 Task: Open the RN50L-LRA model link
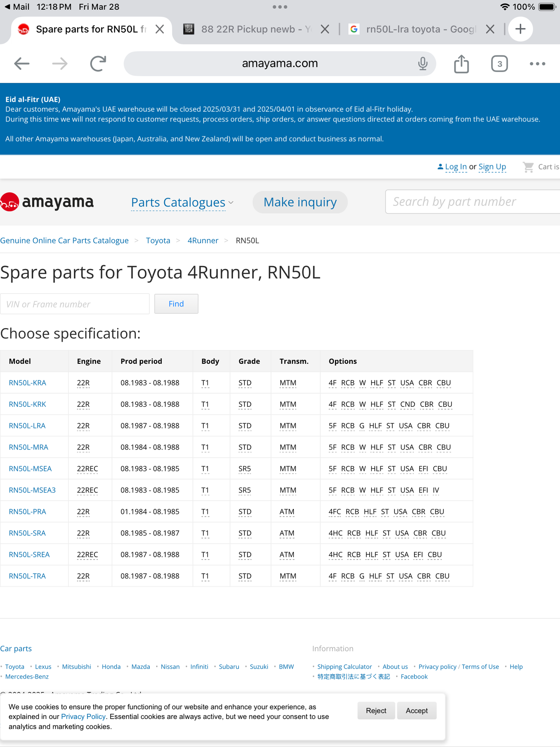point(27,426)
